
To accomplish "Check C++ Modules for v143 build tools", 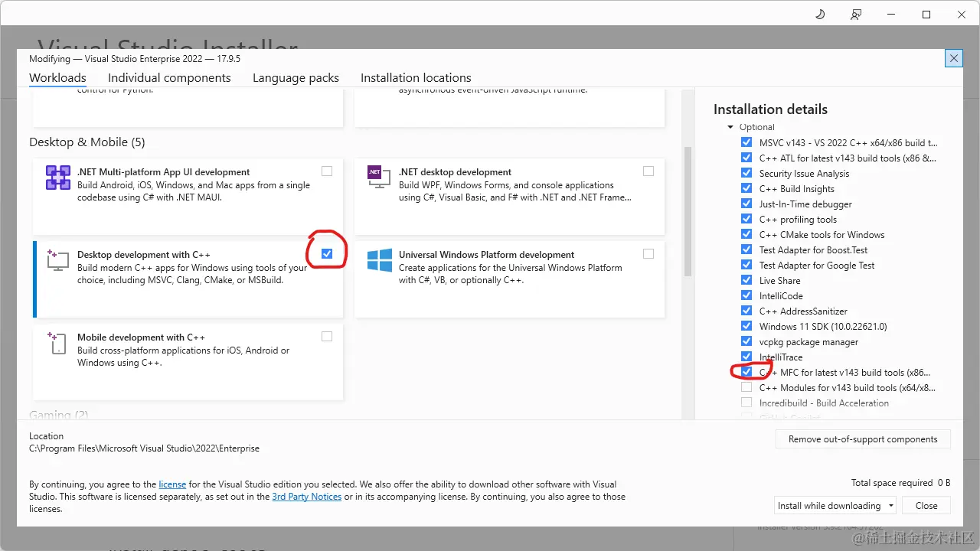I will 746,388.
